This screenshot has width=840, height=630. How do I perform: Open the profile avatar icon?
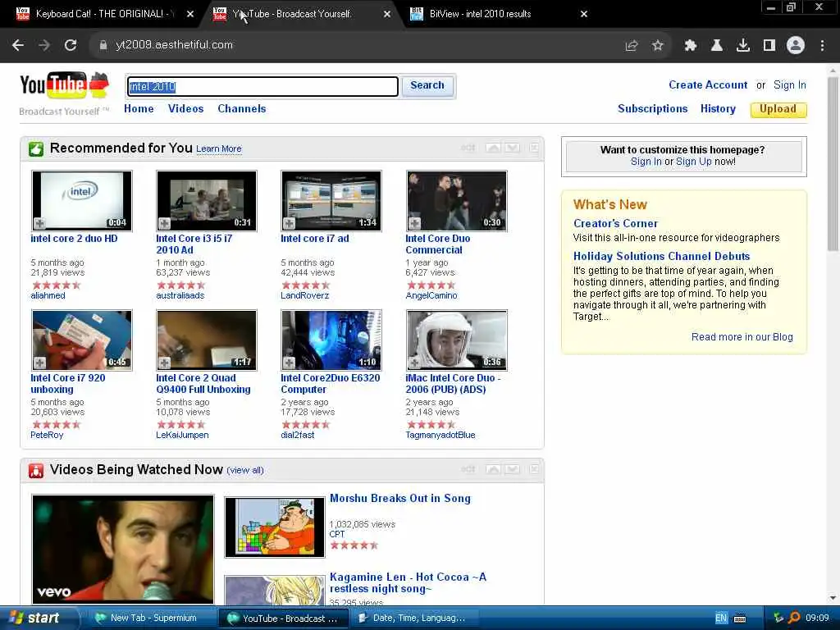796,46
